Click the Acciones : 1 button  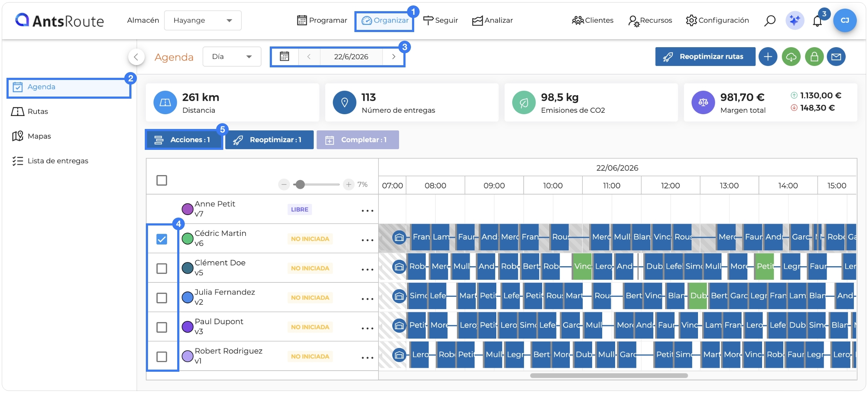pos(184,140)
